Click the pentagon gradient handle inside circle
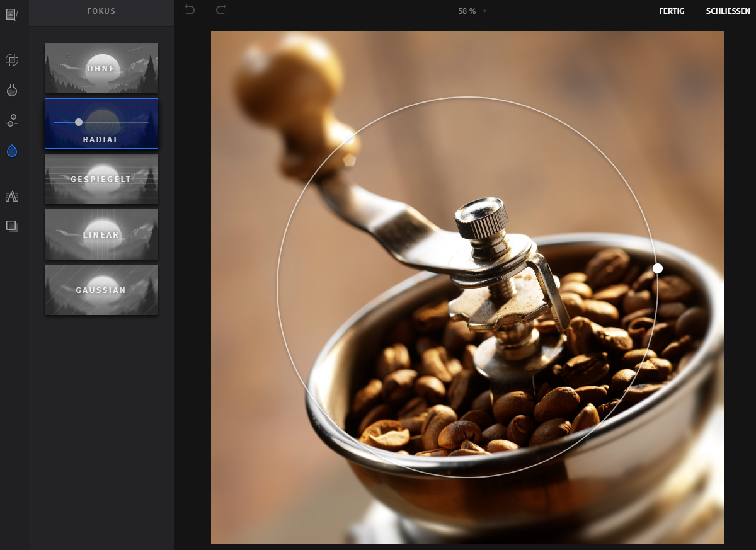This screenshot has width=756, height=550. 349,159
